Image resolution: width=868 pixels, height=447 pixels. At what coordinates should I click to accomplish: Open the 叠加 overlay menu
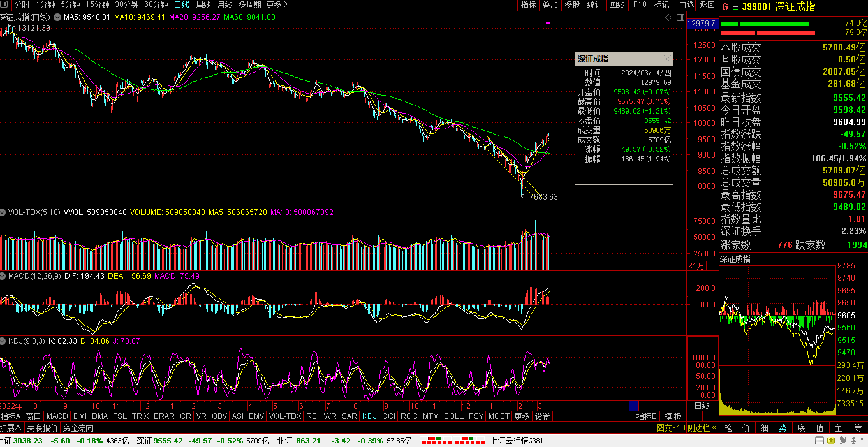coord(550,4)
